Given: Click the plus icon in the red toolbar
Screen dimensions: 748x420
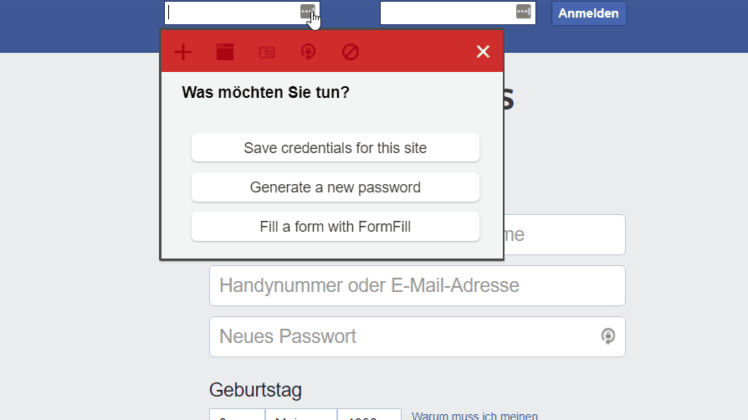Looking at the screenshot, I should point(183,52).
